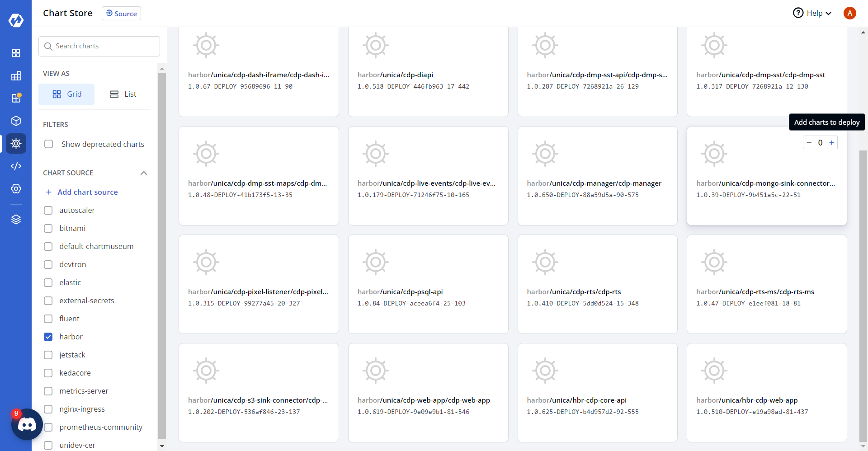Click chart icon of cdp-dmp-sst-api card
868x451 pixels.
pos(545,45)
